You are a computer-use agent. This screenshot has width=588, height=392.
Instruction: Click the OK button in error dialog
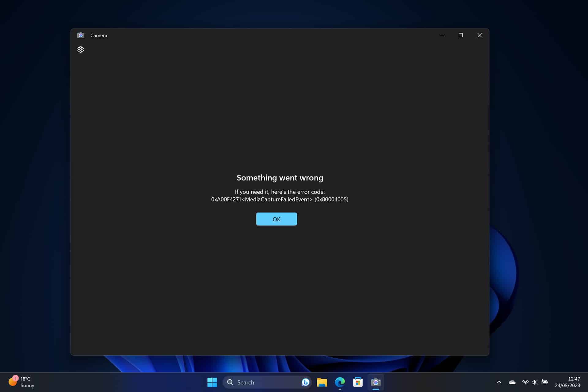click(276, 219)
